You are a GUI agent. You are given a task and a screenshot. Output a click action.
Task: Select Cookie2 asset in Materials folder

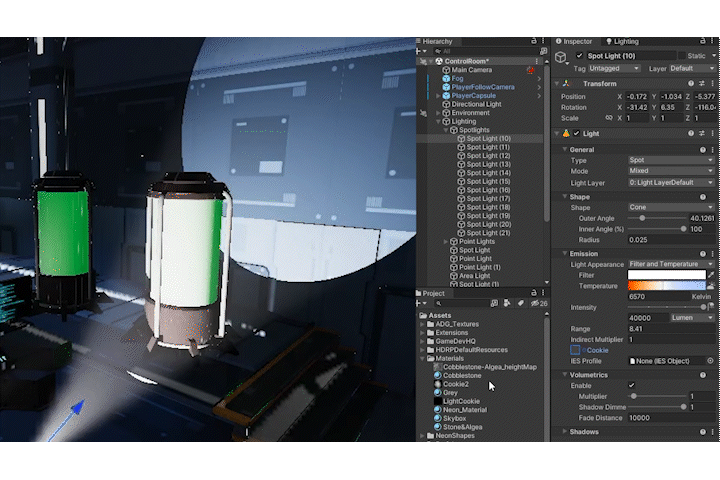coord(455,384)
